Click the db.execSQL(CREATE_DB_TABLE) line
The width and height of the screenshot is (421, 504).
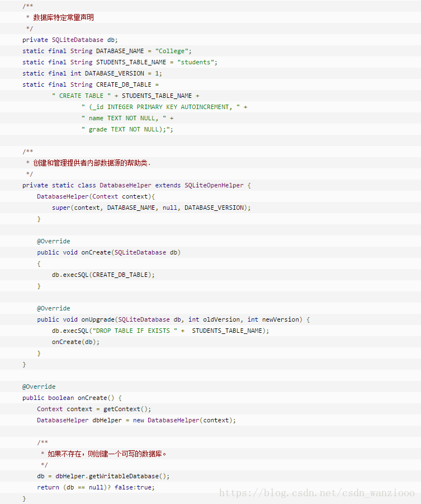(103, 275)
